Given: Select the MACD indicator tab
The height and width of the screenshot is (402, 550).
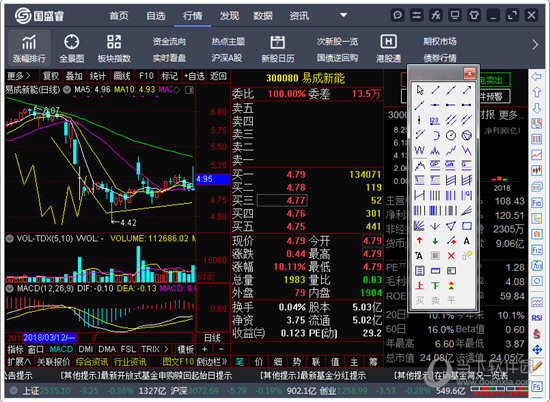Looking at the screenshot, I should (x=61, y=349).
